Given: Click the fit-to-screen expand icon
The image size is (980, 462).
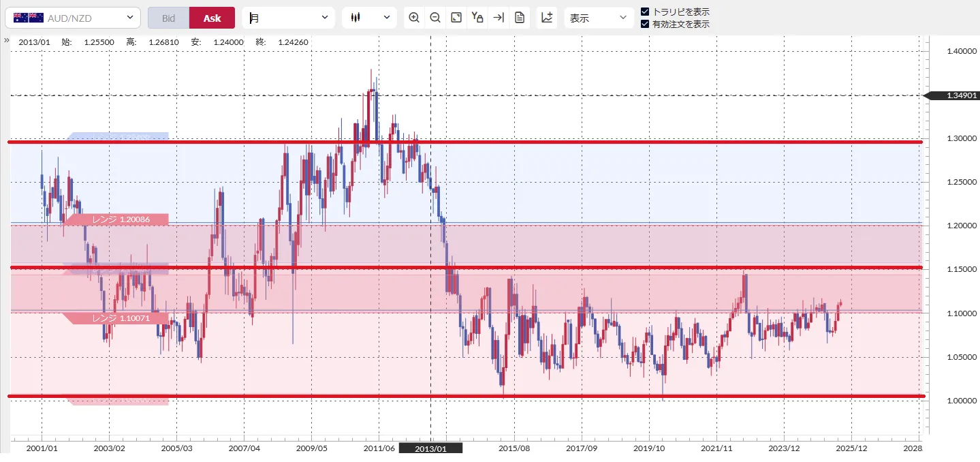Looking at the screenshot, I should (456, 18).
